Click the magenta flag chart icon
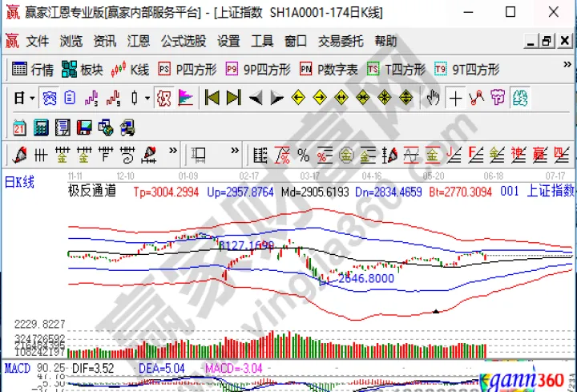 (x=185, y=99)
